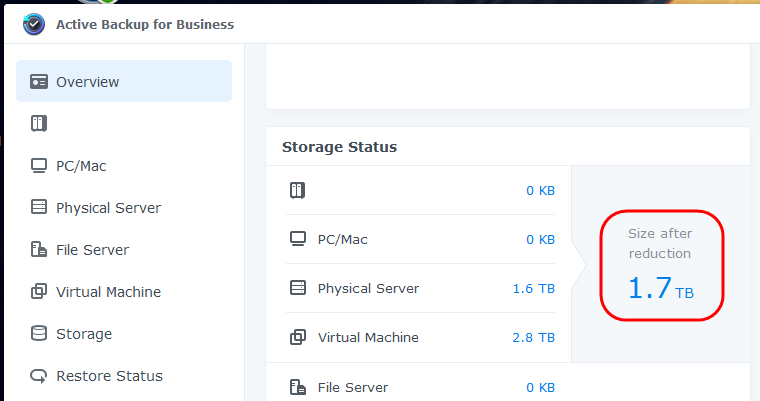Click the Physical Server sidebar icon
The height and width of the screenshot is (401, 760).
39,207
